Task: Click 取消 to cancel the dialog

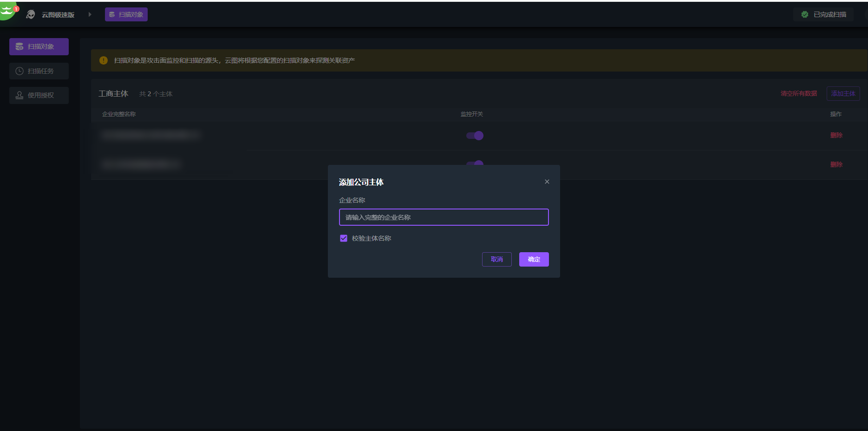Action: 496,259
